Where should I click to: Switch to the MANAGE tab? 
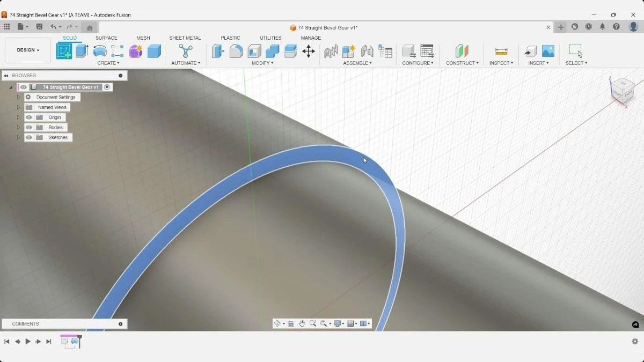pos(311,38)
